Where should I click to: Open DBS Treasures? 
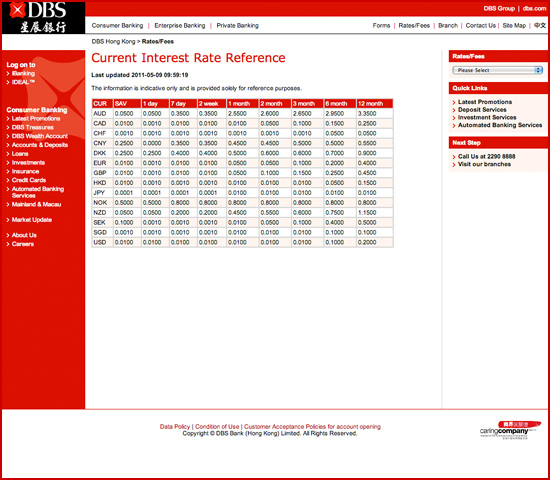[x=33, y=127]
